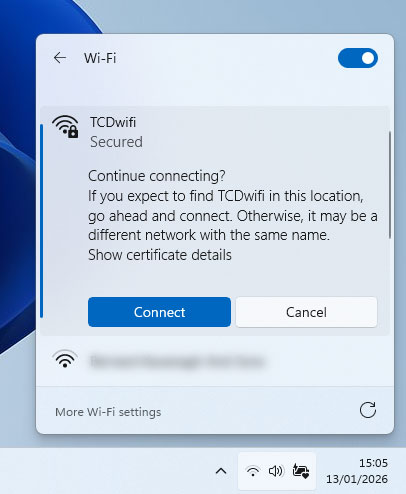Click the Wi-Fi panel header title

click(100, 58)
